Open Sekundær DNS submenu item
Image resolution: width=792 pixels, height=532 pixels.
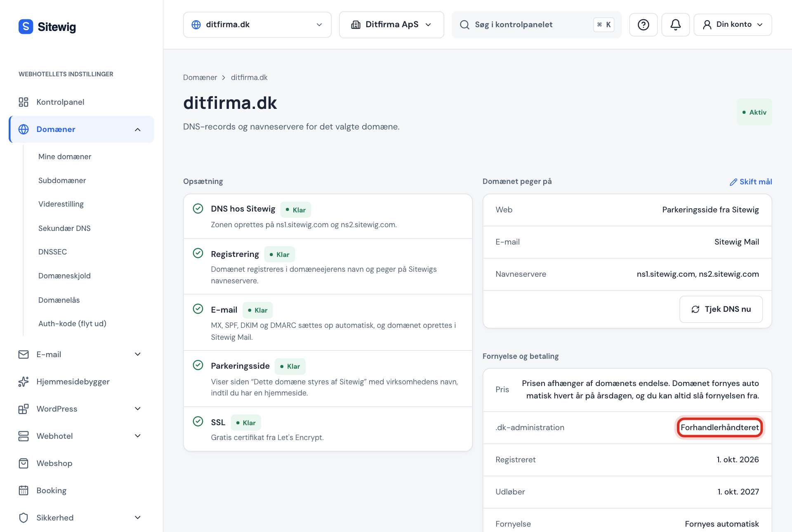pyautogui.click(x=64, y=228)
